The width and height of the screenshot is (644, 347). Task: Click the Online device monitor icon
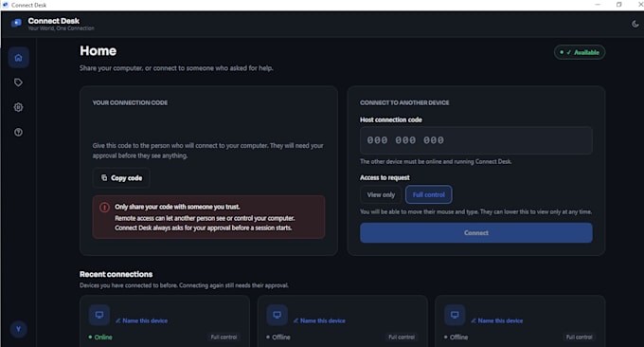pos(99,315)
